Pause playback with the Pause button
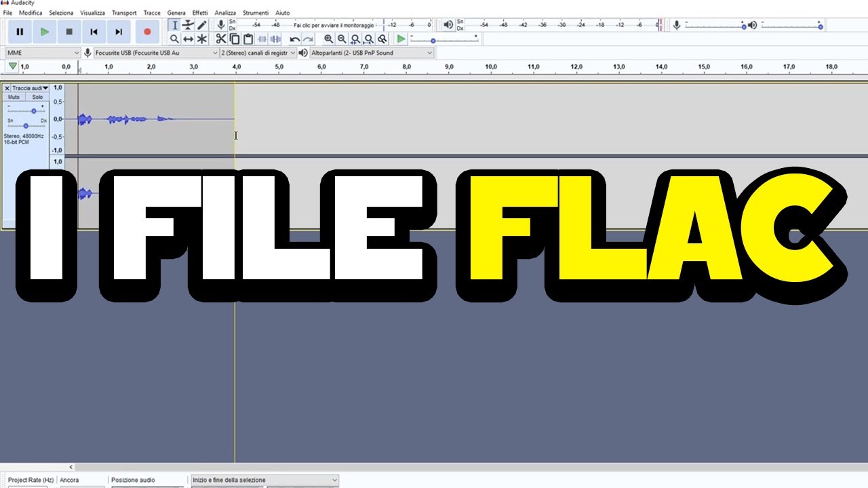Viewport: 868px width, 488px height. click(x=20, y=32)
